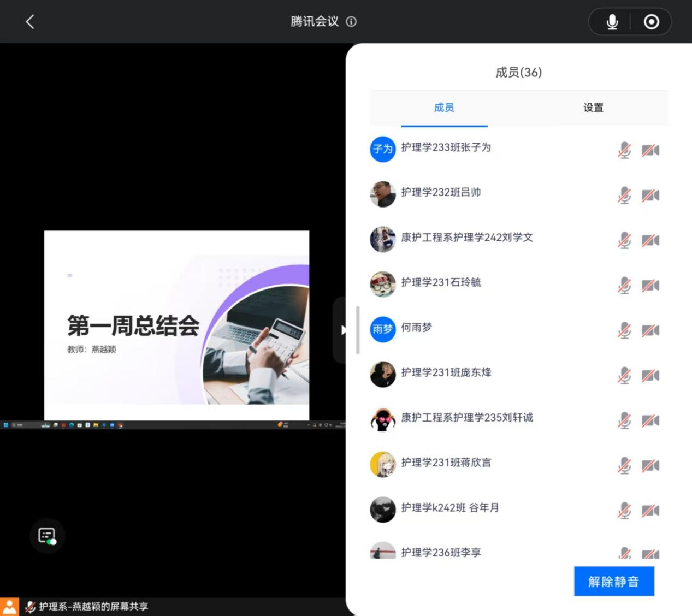The image size is (692, 616).
Task: Switch to the 设置 tab
Action: click(x=593, y=108)
